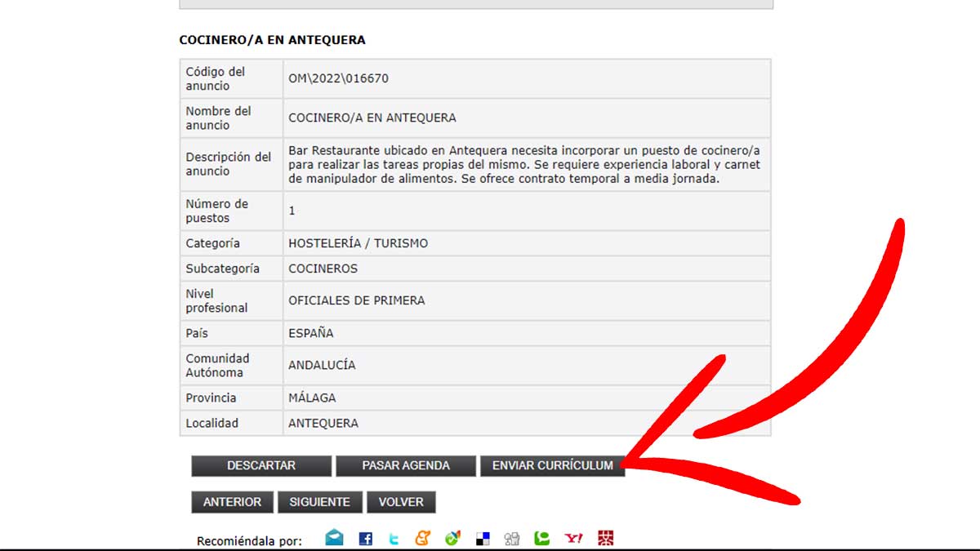
Task: Send your CV with ENVIAR CURRÍCULUM
Action: [x=554, y=465]
